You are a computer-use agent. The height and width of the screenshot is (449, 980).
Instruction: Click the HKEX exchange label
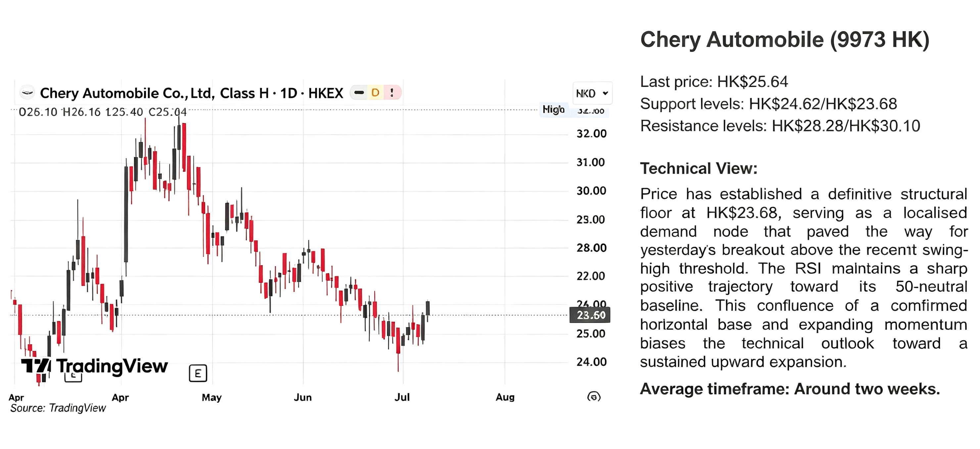click(x=326, y=93)
